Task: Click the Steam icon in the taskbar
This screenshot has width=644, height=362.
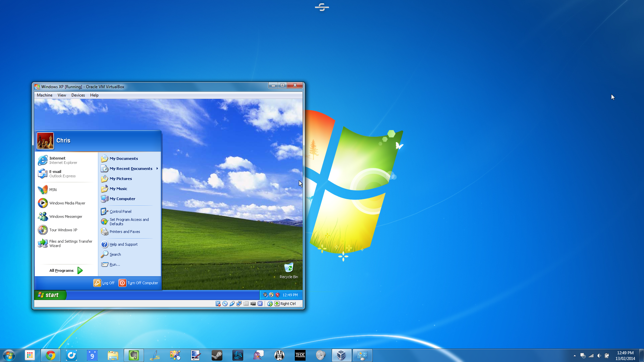Action: (216, 355)
